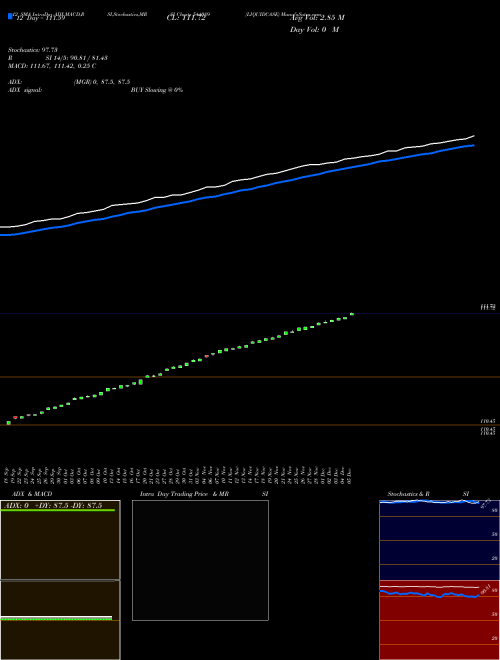Click the 'Day Vol: 0 M' text

(x=314, y=29)
